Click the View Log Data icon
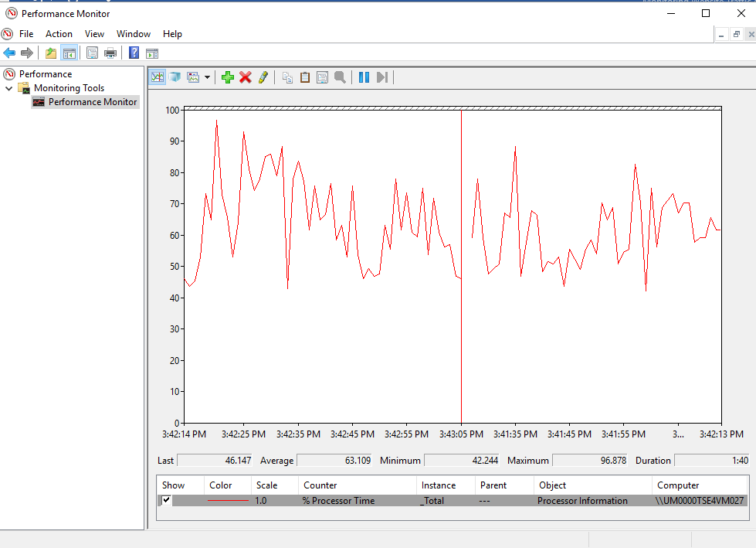The image size is (756, 548). pos(175,77)
